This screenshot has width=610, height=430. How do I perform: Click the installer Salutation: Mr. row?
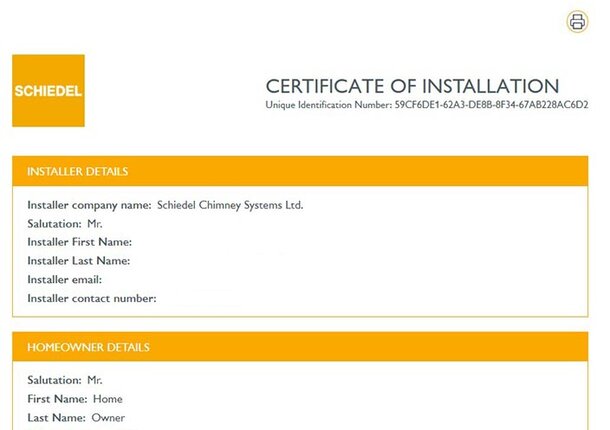65,224
